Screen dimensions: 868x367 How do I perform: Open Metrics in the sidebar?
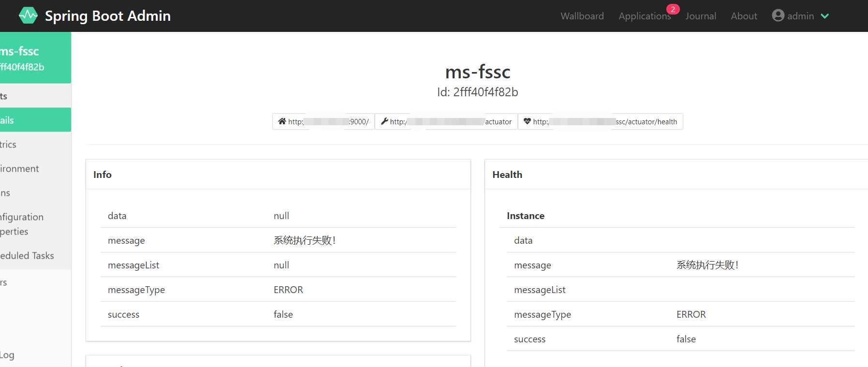pyautogui.click(x=35, y=144)
